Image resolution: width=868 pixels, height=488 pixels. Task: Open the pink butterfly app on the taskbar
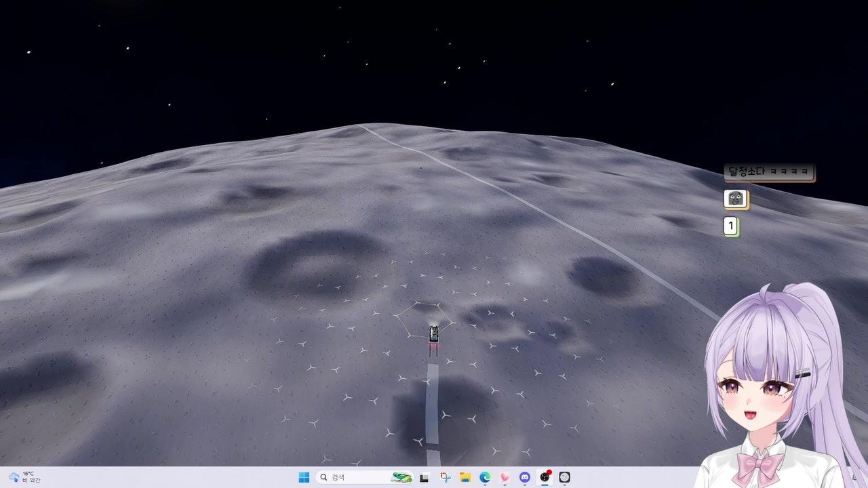click(505, 477)
